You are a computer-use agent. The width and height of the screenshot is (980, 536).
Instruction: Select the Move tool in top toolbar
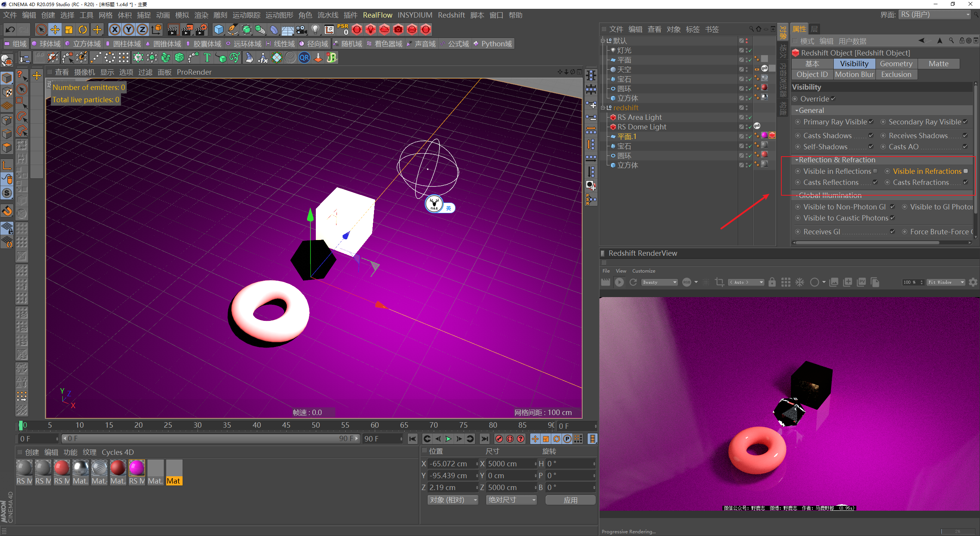tap(55, 29)
